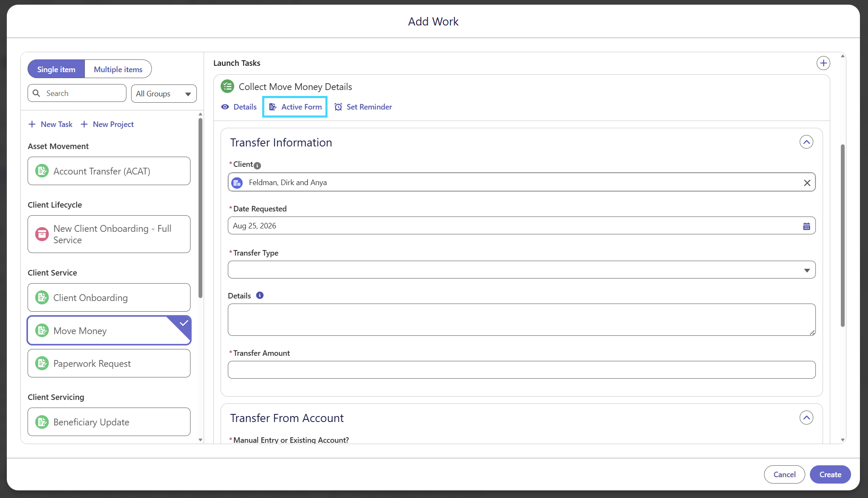Click the form panel scroll down arrow
This screenshot has height=498, width=868.
(843, 440)
